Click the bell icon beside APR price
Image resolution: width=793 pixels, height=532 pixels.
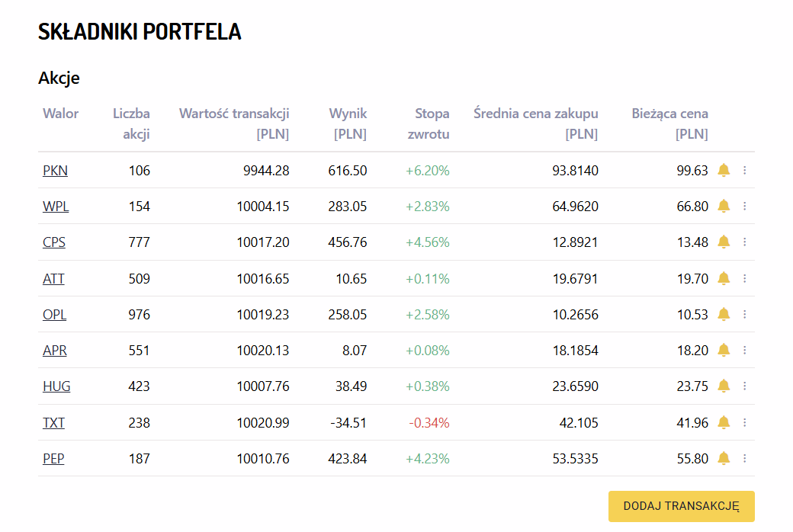coord(724,350)
